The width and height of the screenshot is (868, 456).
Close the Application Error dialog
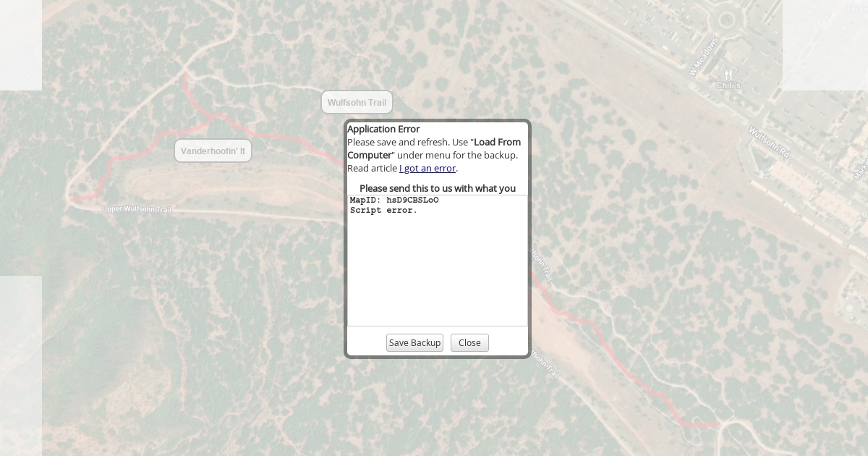(469, 343)
